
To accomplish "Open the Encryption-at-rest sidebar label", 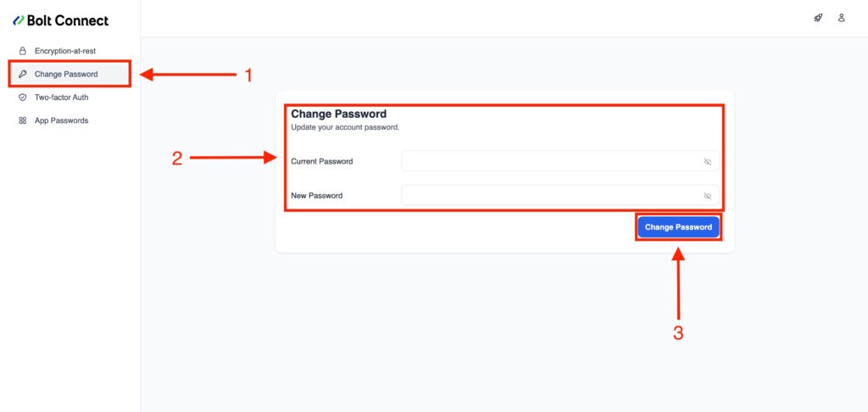I will [x=65, y=51].
